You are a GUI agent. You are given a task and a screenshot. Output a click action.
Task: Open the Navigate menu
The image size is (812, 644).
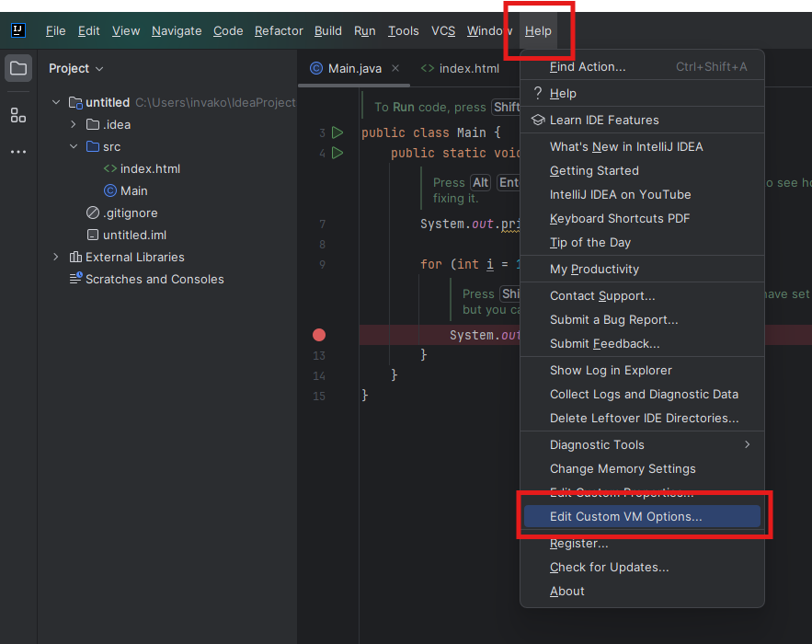pyautogui.click(x=177, y=30)
